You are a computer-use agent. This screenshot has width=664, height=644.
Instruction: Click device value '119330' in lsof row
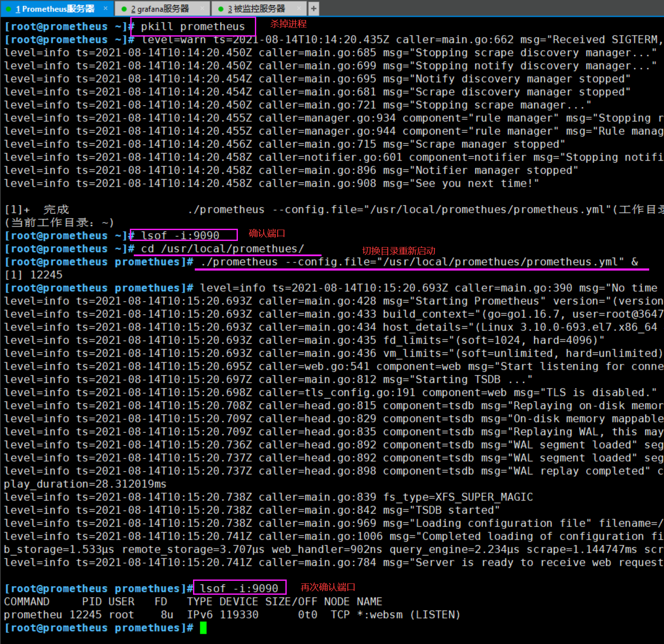239,615
